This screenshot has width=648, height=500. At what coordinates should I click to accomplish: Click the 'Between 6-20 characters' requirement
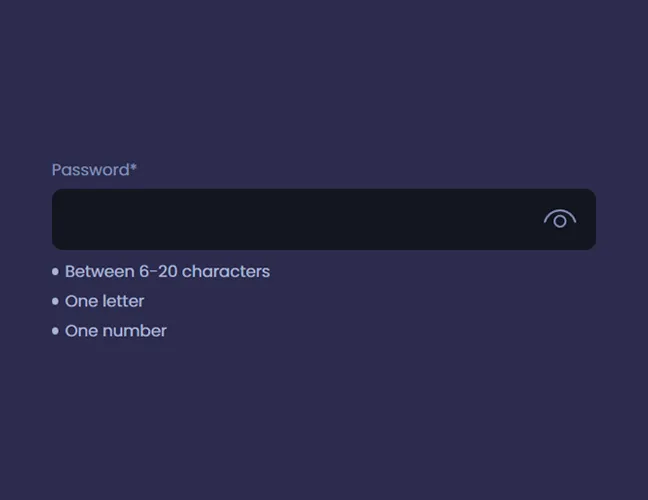point(167,271)
